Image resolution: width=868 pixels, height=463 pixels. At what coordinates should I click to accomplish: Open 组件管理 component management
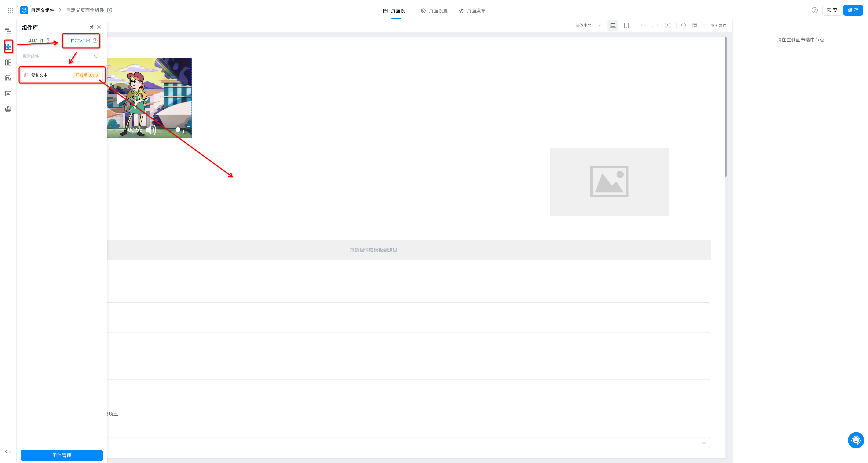pyautogui.click(x=62, y=455)
